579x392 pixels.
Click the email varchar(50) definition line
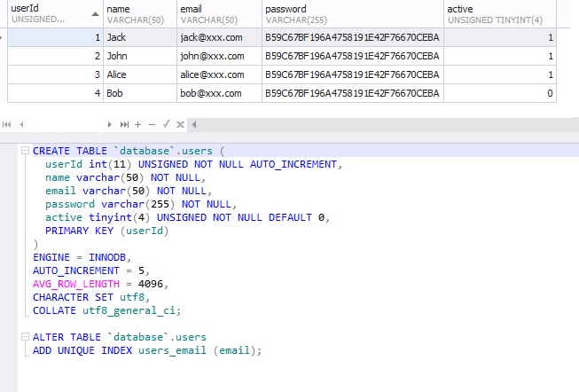tap(129, 191)
